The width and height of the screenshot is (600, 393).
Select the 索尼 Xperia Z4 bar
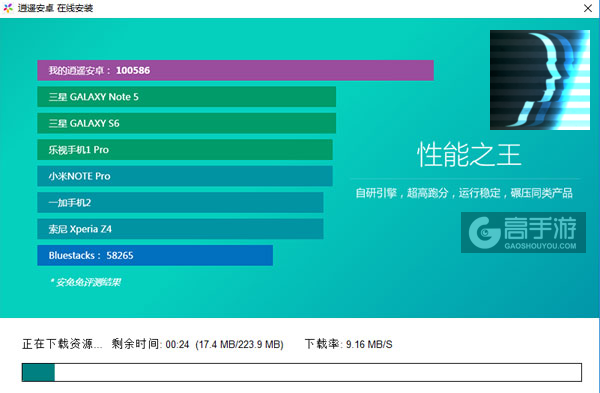pyautogui.click(x=180, y=229)
